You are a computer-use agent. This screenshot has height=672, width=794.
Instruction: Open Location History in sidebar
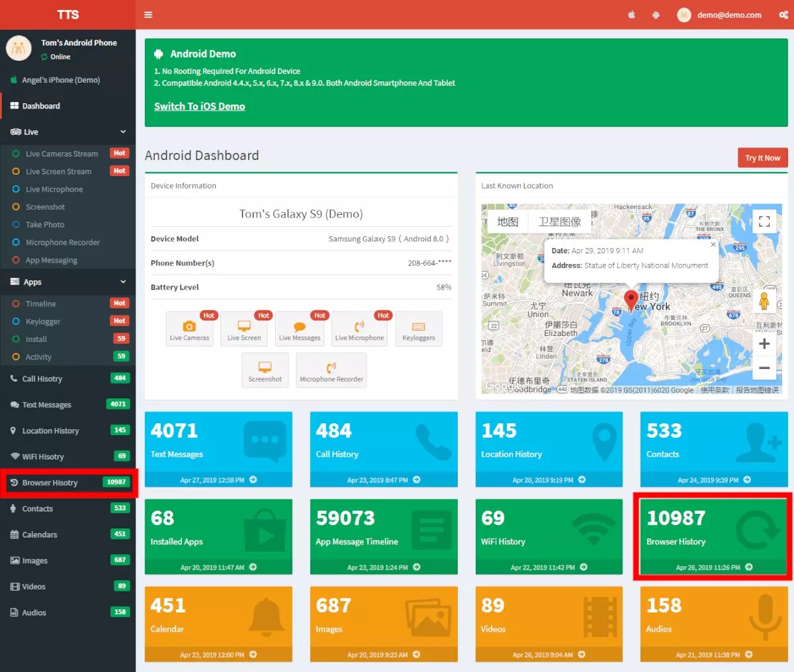tap(67, 431)
